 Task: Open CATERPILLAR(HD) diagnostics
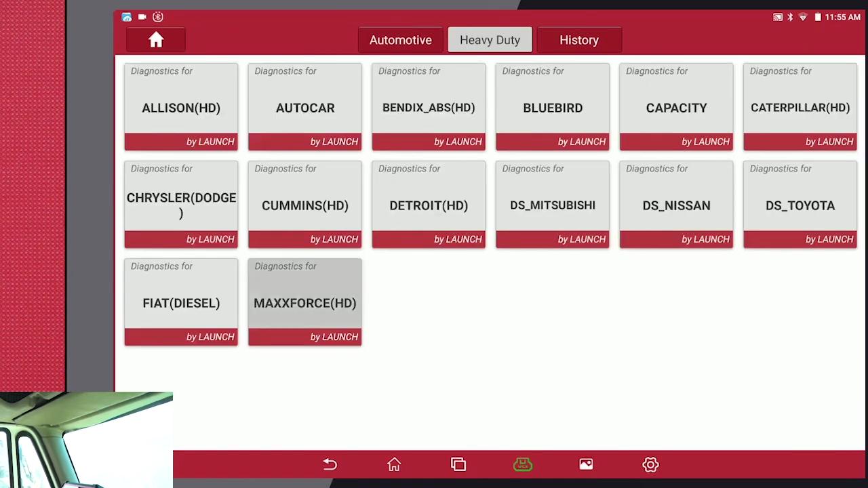coord(800,107)
